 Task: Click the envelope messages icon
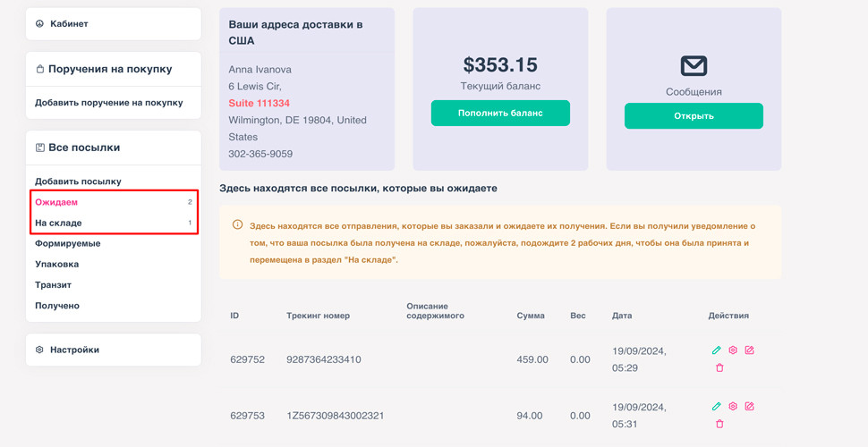pos(694,65)
